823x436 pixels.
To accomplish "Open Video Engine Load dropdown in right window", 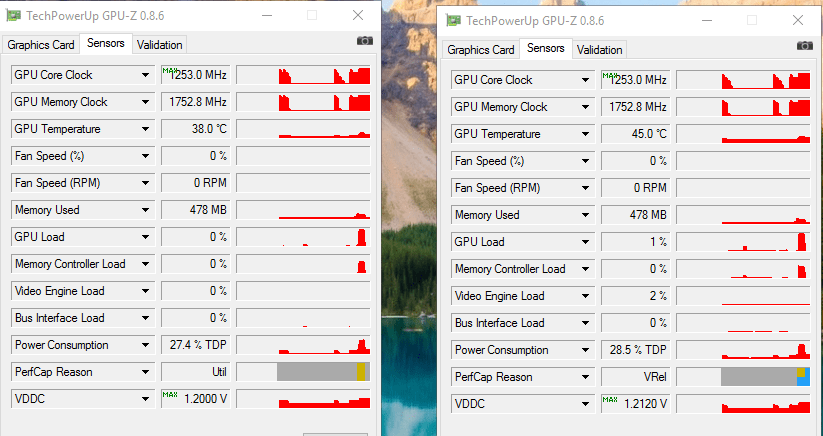I will click(585, 296).
